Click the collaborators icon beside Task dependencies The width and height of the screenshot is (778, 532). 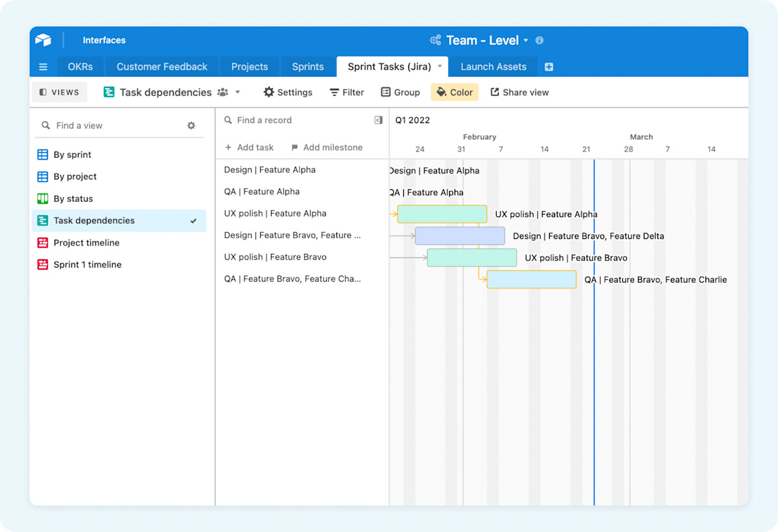(x=221, y=92)
